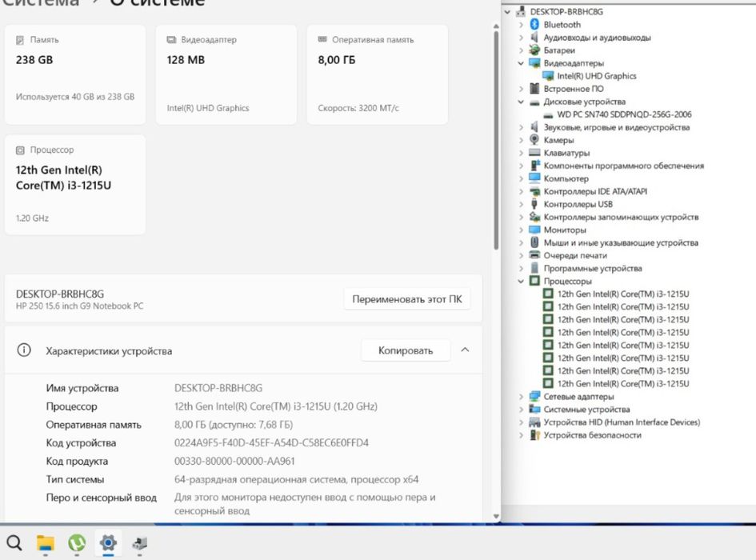Click the Процессор card chip icon
The width and height of the screenshot is (756, 560).
tap(20, 150)
